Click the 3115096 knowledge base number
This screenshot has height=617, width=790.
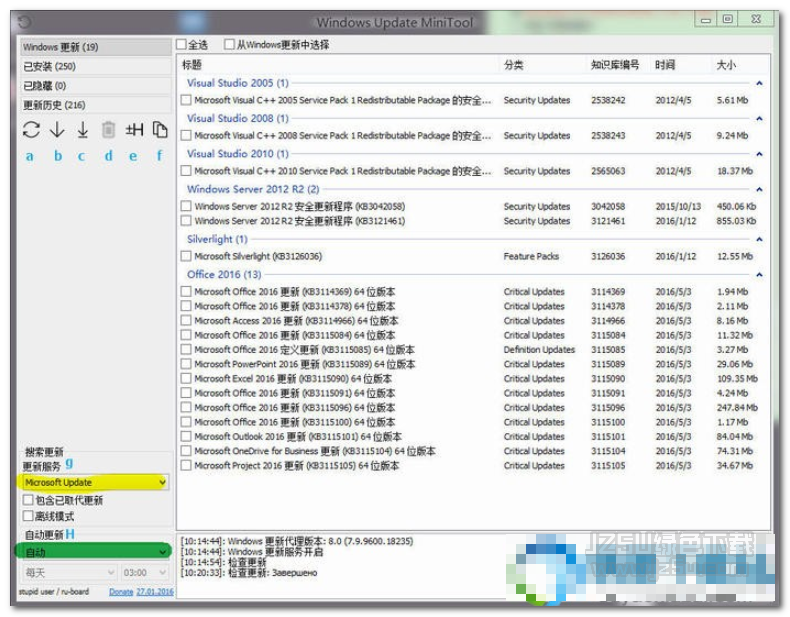tap(608, 407)
